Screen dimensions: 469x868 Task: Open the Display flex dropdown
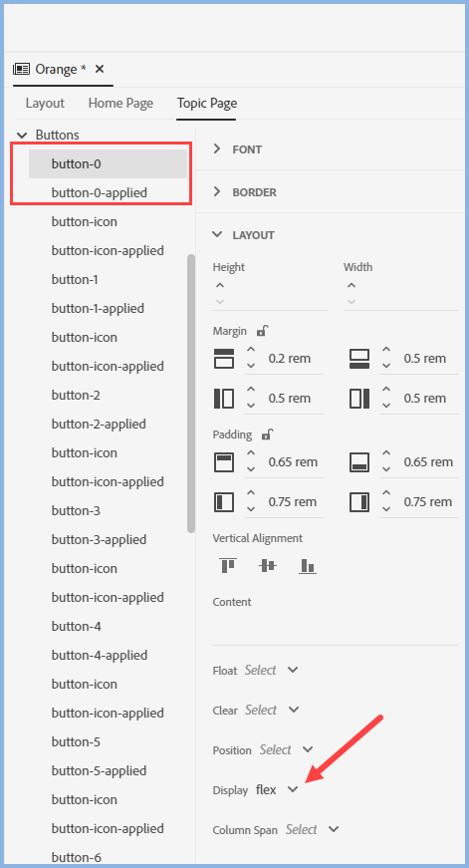pos(277,790)
